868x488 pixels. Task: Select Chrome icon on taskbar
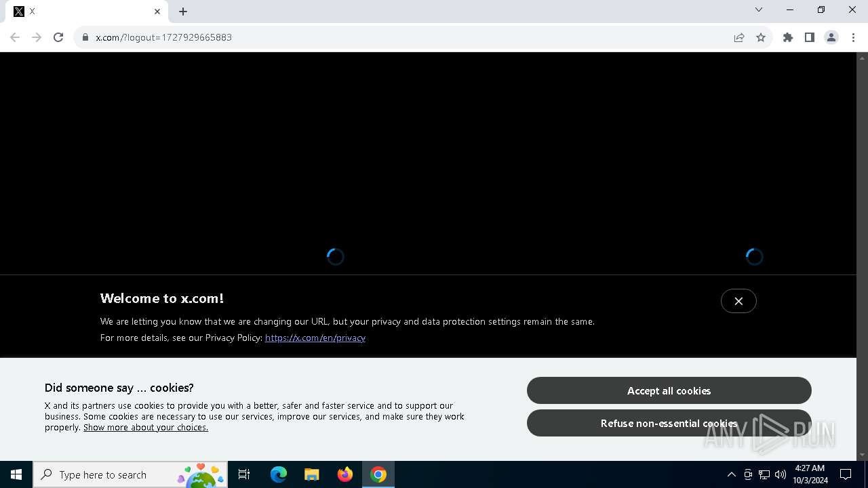(x=378, y=474)
